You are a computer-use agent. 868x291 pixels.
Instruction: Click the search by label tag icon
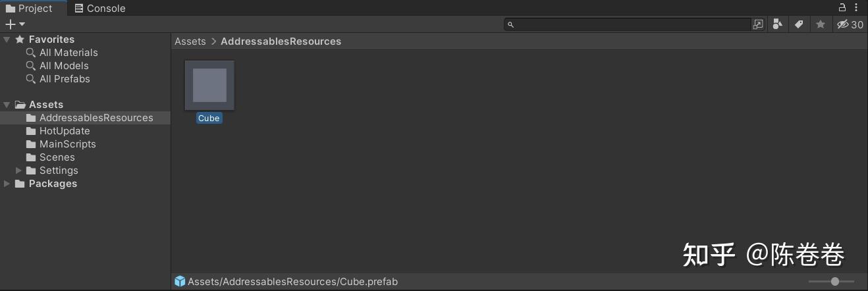click(799, 24)
